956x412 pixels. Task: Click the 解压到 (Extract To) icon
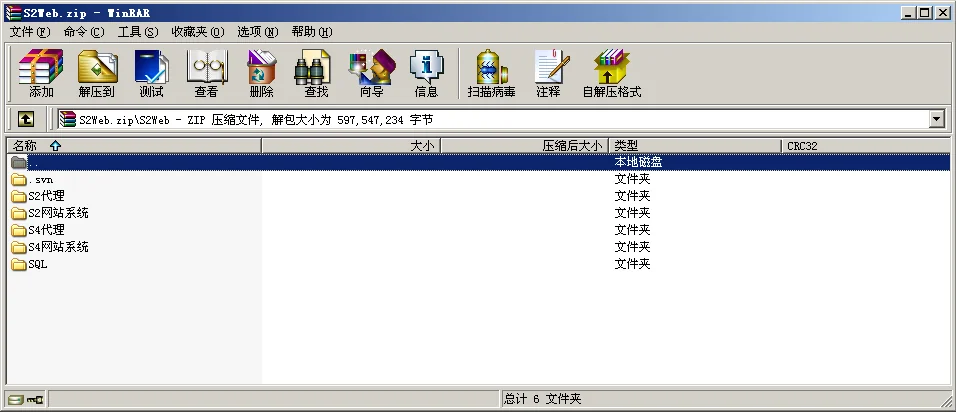pos(97,73)
